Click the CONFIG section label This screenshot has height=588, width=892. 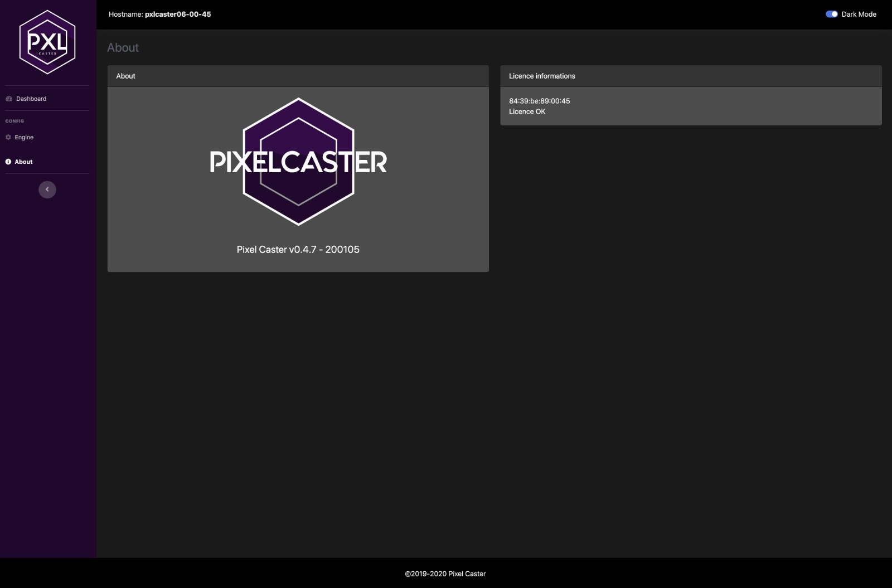[x=14, y=121]
